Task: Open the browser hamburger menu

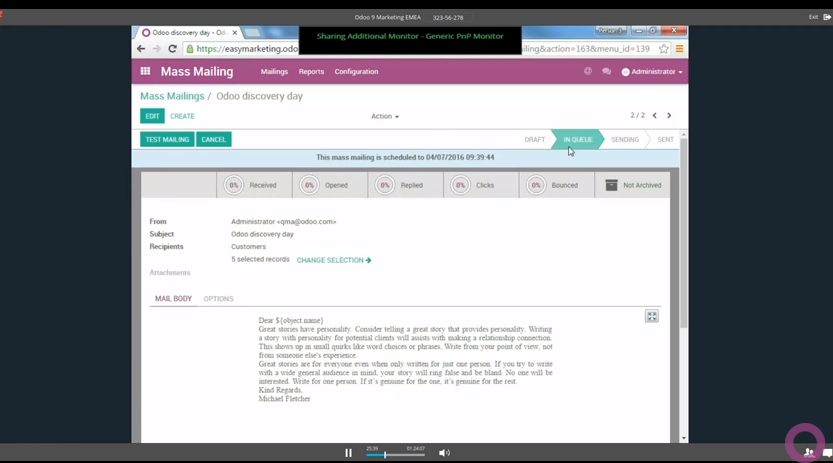Action: pyautogui.click(x=680, y=49)
